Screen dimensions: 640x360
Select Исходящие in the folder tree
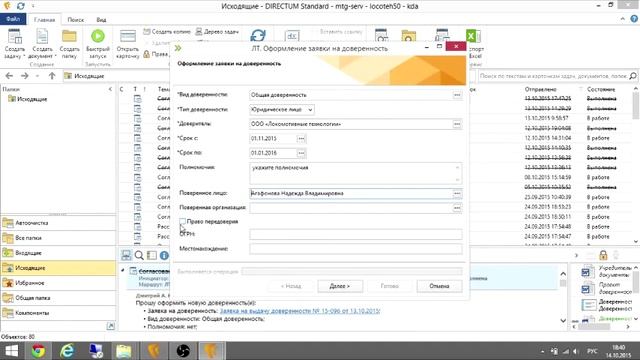pyautogui.click(x=32, y=99)
